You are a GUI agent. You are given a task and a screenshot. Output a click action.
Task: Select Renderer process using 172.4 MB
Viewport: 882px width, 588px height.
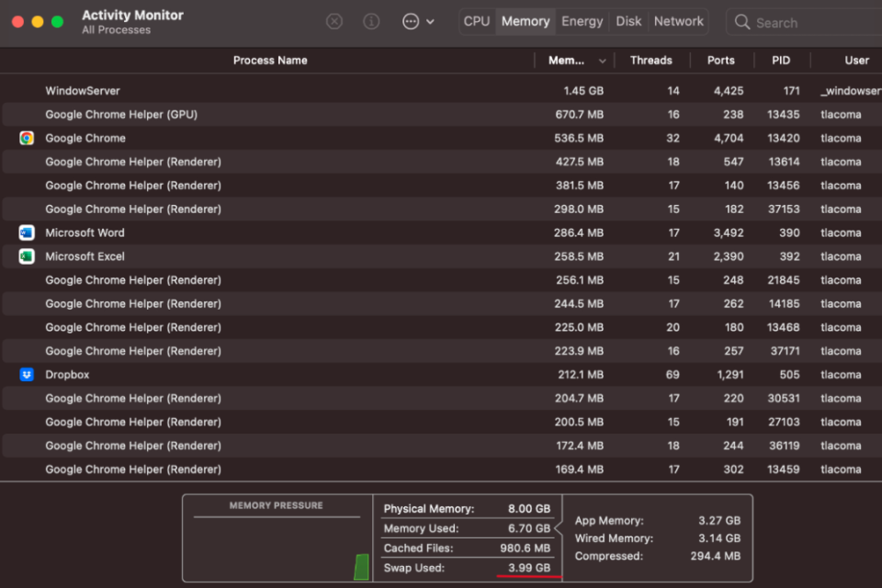click(x=441, y=445)
